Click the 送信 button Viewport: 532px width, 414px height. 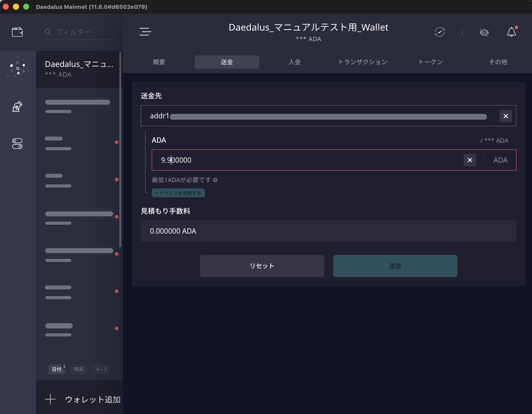pyautogui.click(x=395, y=266)
